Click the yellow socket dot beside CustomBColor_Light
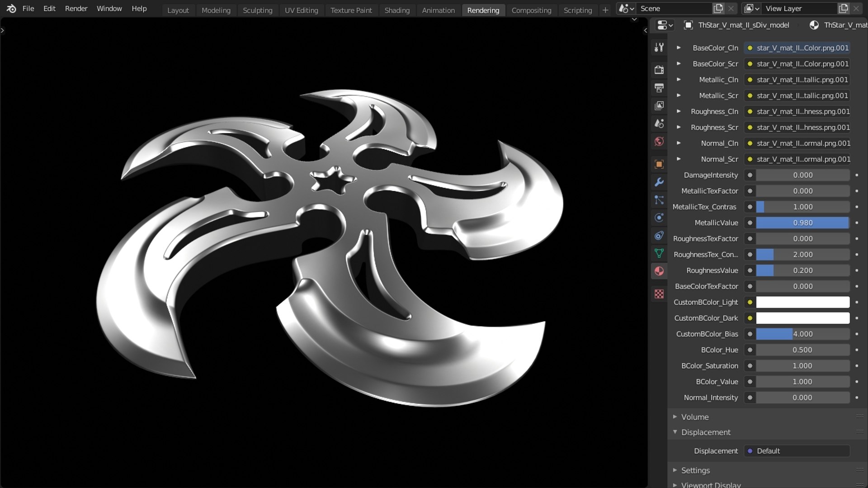The image size is (868, 488). (x=750, y=302)
